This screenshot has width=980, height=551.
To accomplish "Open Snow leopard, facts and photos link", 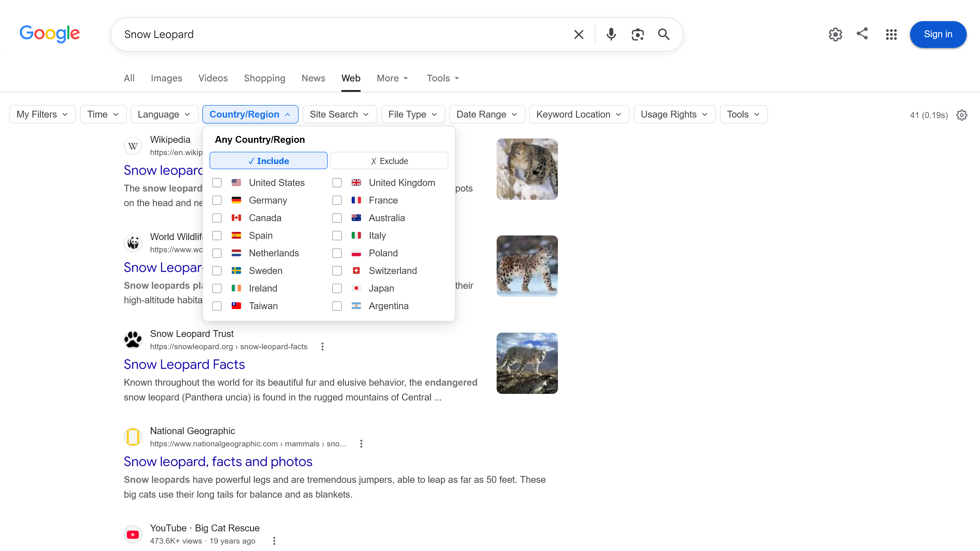I will pos(218,461).
